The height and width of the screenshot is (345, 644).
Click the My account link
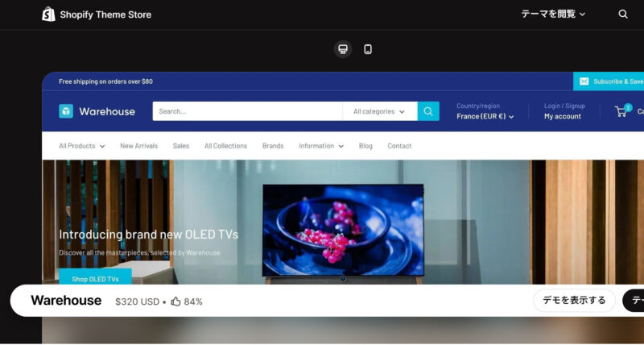click(x=563, y=116)
